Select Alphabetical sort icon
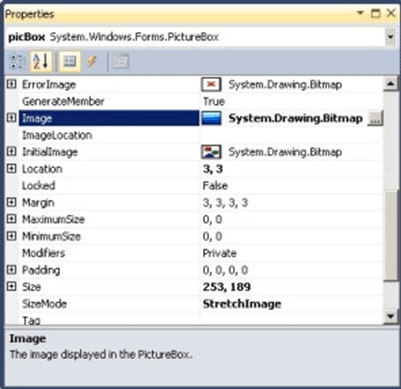This screenshot has height=389, width=401. (x=41, y=62)
